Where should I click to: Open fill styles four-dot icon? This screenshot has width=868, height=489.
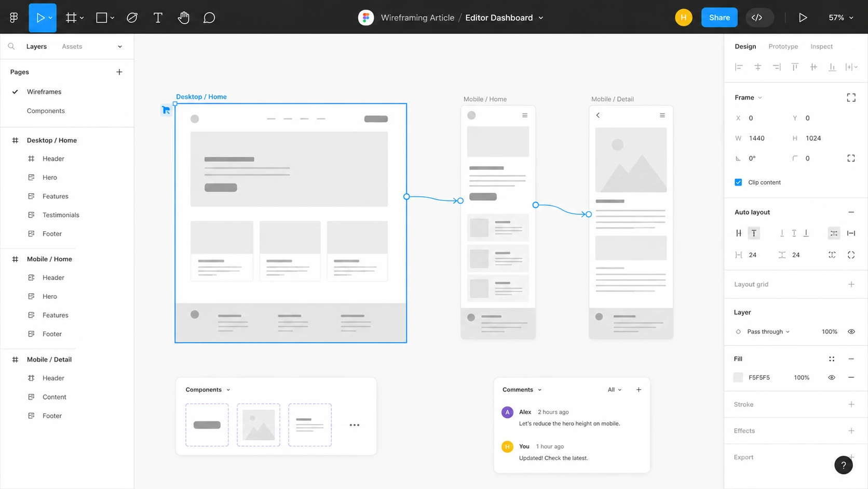(832, 359)
